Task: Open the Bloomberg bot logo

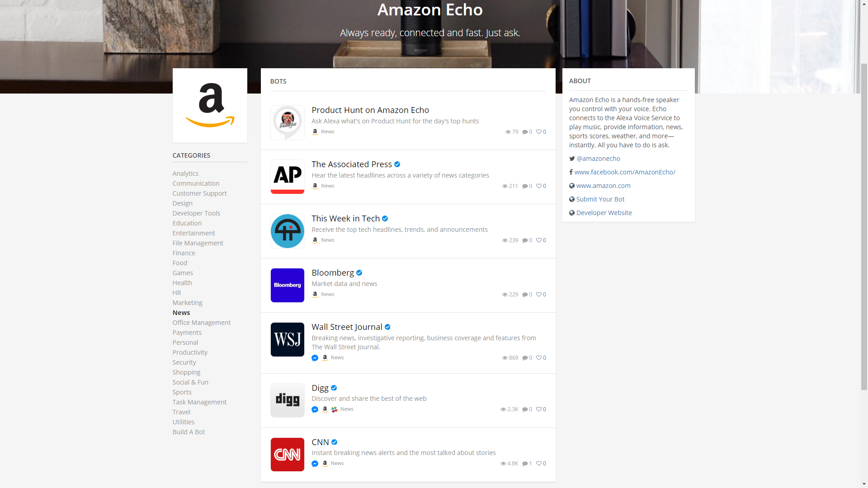Action: 288,285
